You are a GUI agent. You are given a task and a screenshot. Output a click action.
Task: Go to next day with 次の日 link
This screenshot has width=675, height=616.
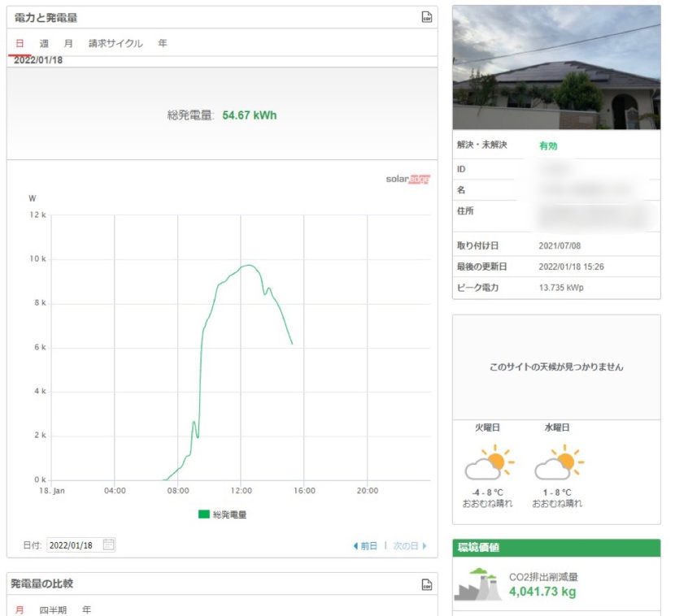[x=409, y=546]
